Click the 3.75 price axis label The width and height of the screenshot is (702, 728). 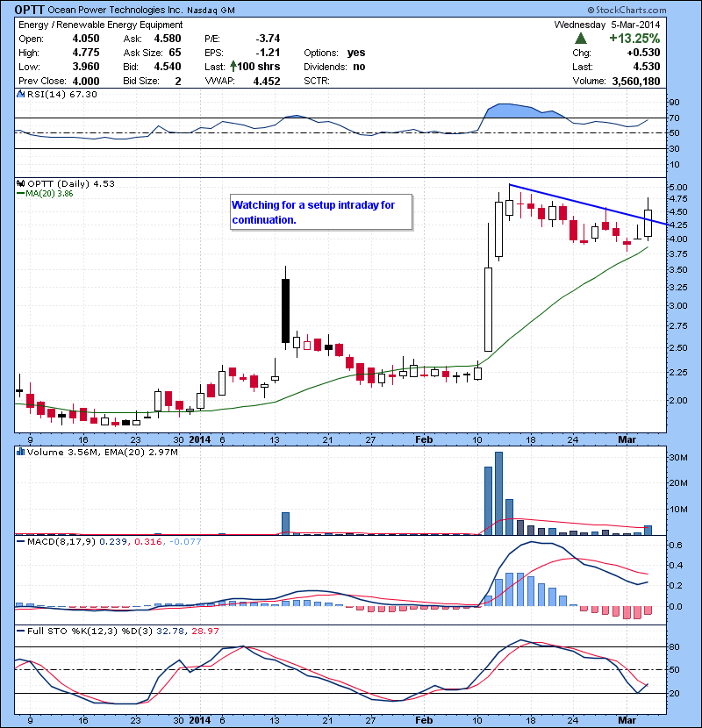(677, 254)
